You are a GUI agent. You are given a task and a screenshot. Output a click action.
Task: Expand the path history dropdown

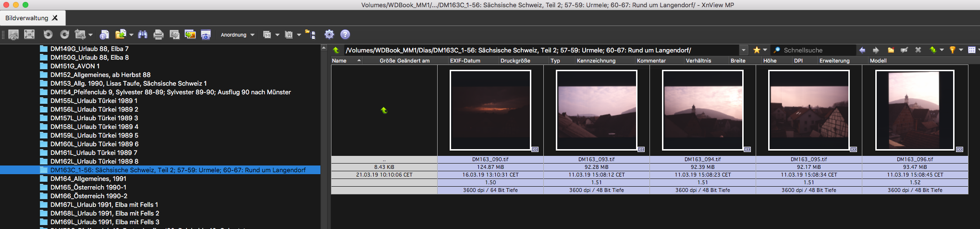tap(744, 50)
